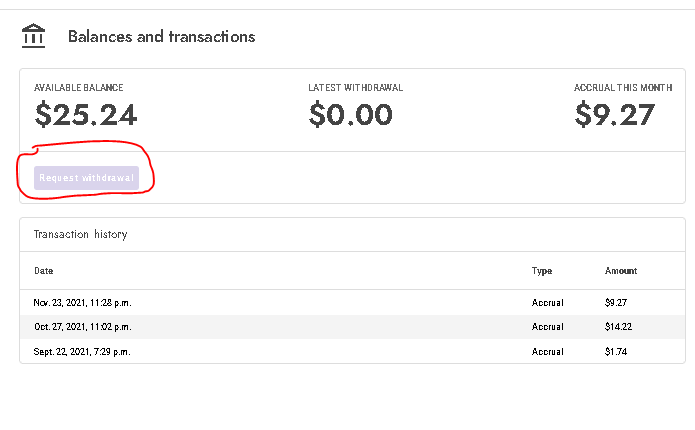Click the $25.24 available balance amount
Image resolution: width=695 pixels, height=430 pixels.
(86, 114)
